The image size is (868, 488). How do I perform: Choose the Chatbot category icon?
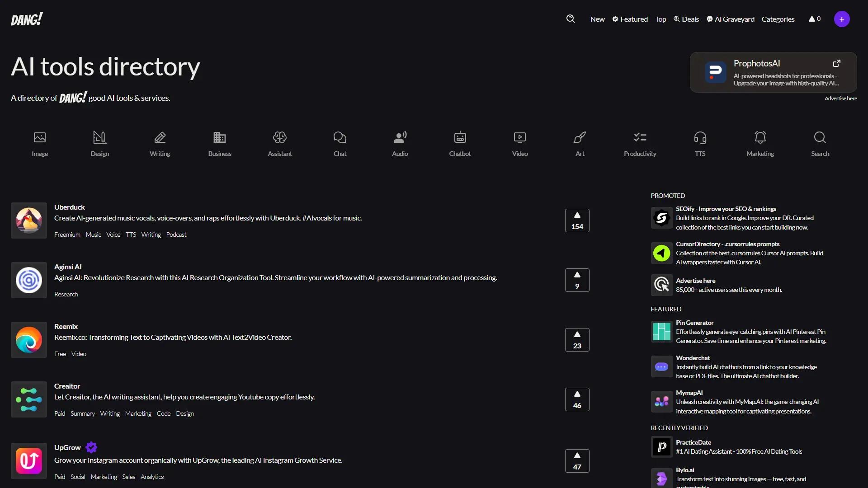pos(460,137)
